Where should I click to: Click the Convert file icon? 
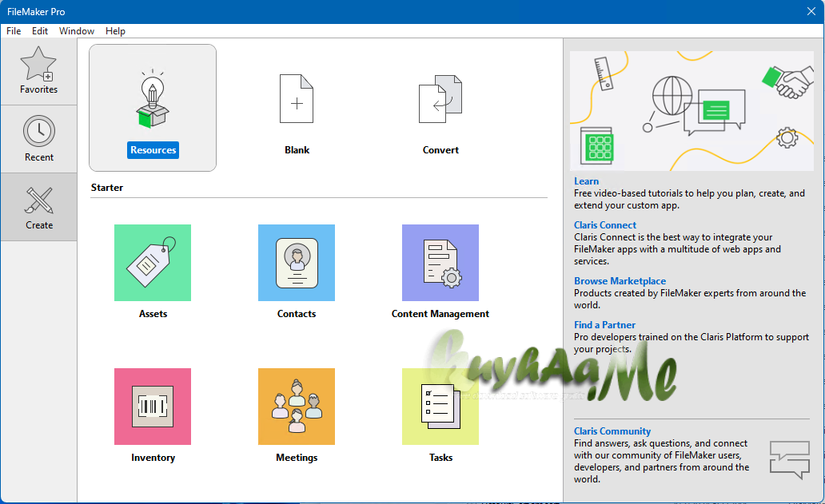(440, 98)
